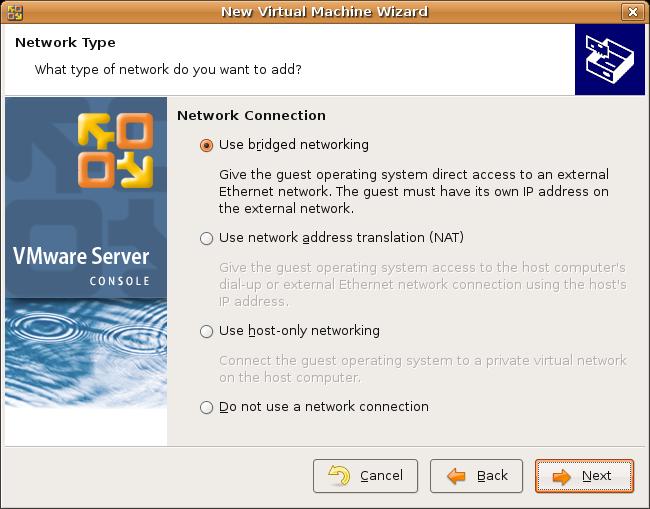The height and width of the screenshot is (509, 650).
Task: Click the water ripple banner image
Action: point(86,353)
